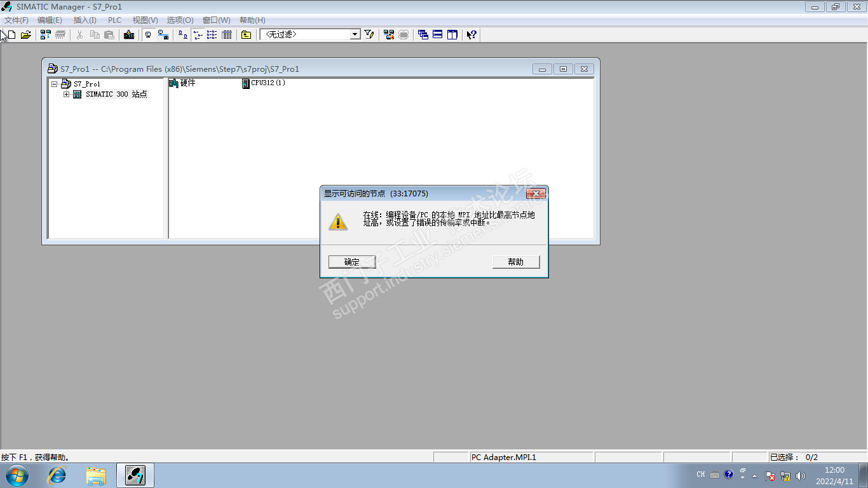The image size is (868, 488).
Task: Click the Online view toolbar icon
Action: 163,34
